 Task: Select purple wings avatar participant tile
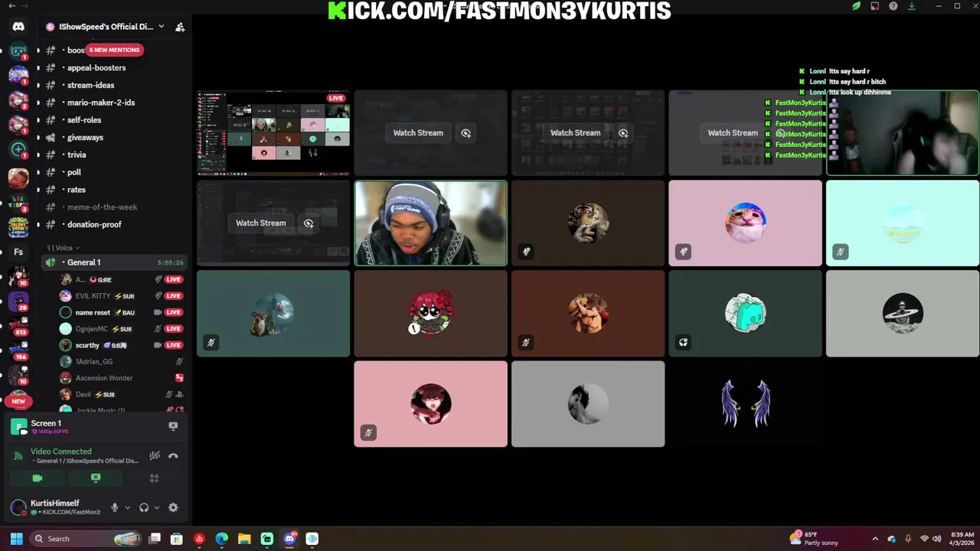(745, 404)
